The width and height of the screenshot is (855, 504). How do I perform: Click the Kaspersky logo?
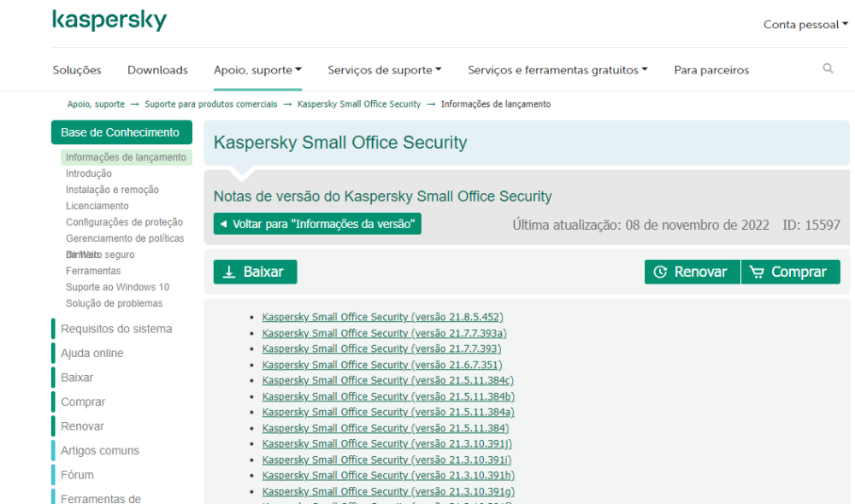[109, 21]
